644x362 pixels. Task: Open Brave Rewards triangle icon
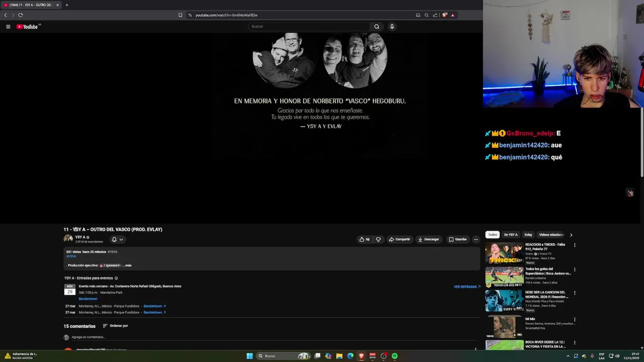[452, 15]
